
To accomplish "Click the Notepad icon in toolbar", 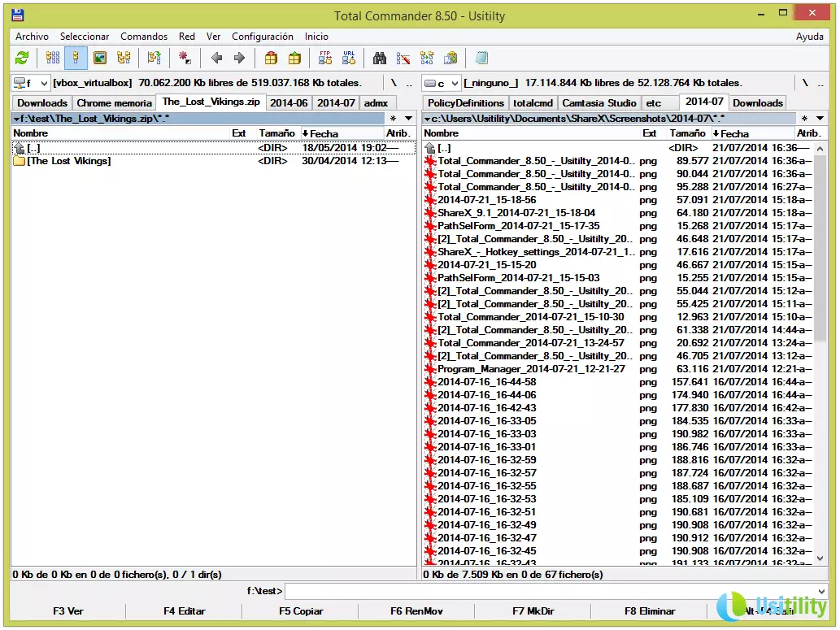I will click(x=481, y=58).
